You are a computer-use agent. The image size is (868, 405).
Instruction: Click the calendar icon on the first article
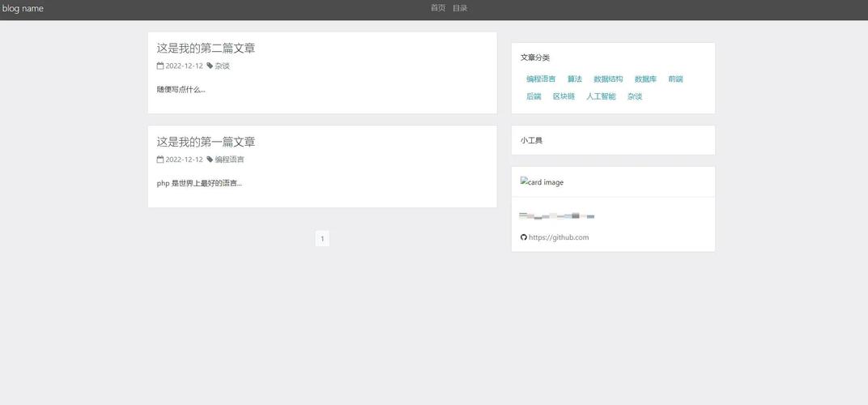tap(160, 160)
